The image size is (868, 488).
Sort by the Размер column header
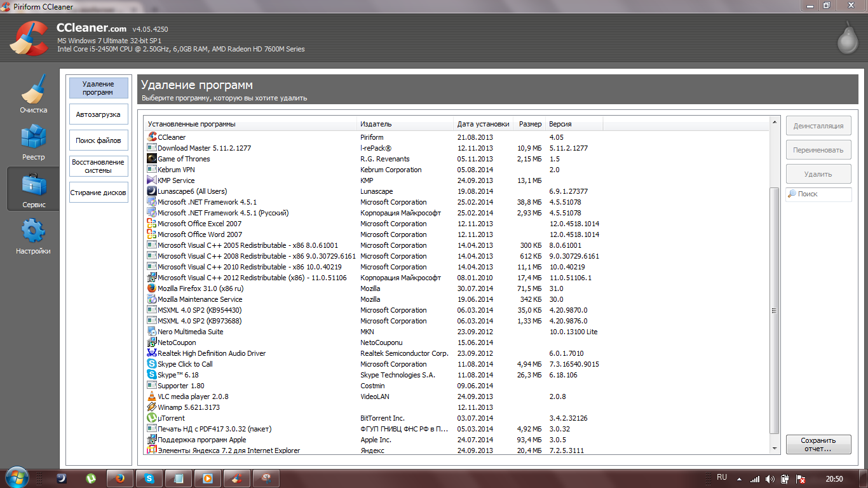[529, 124]
